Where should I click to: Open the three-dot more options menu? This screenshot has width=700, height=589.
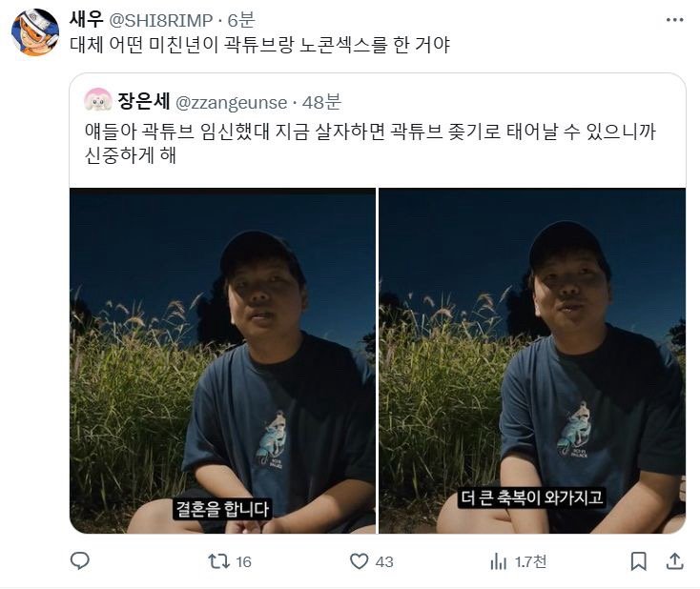[x=674, y=20]
